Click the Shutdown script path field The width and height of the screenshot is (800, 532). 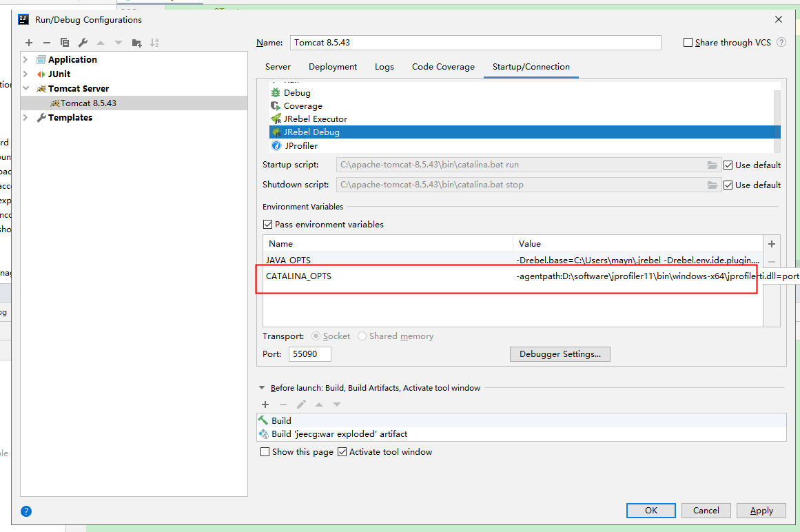pos(520,185)
